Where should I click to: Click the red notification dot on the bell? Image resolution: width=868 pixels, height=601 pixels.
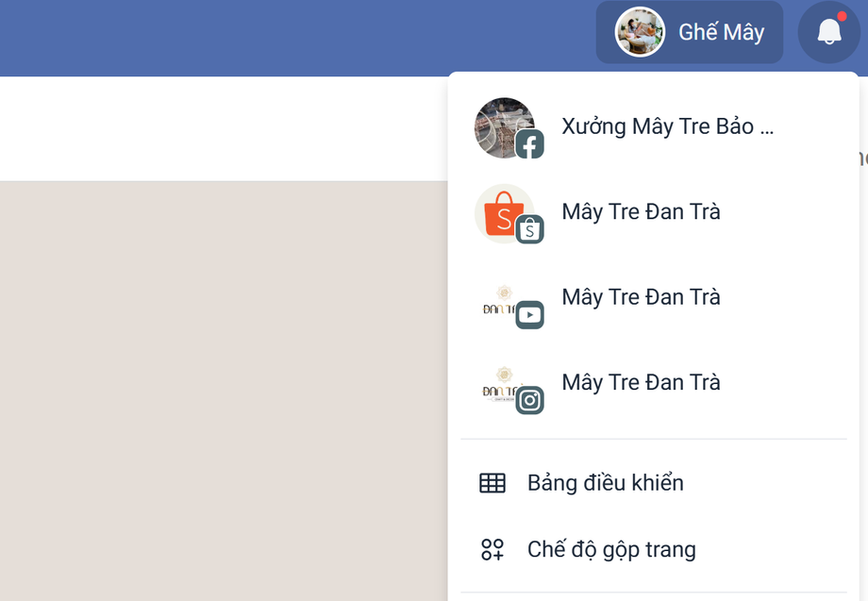[842, 17]
